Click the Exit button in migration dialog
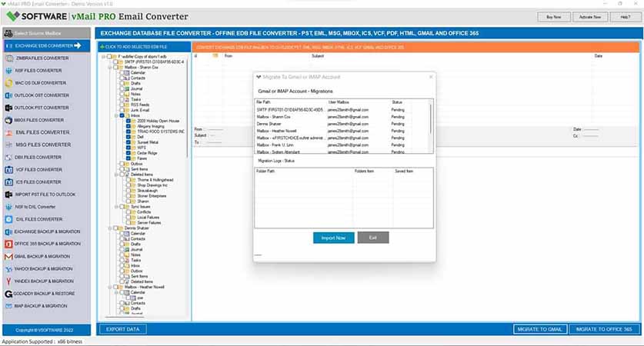The width and height of the screenshot is (644, 346). (373, 238)
